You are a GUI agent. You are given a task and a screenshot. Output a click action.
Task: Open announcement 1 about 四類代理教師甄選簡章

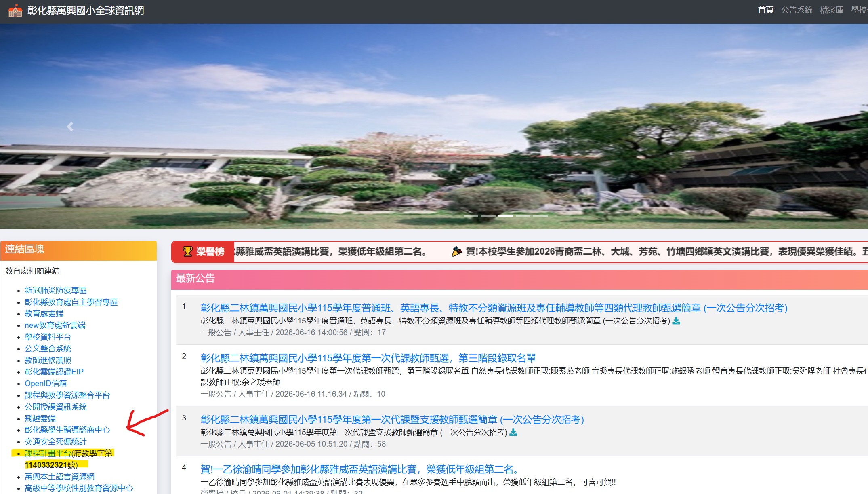(x=494, y=308)
